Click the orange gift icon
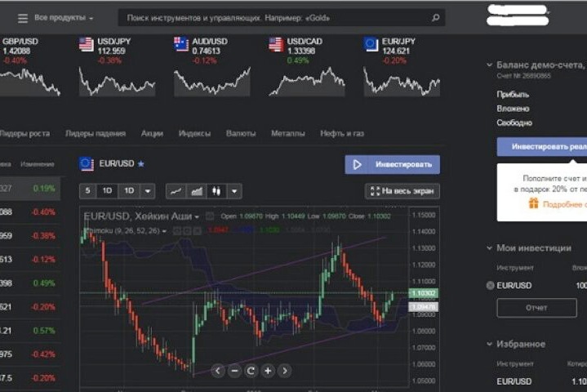587x392 pixels. click(533, 203)
